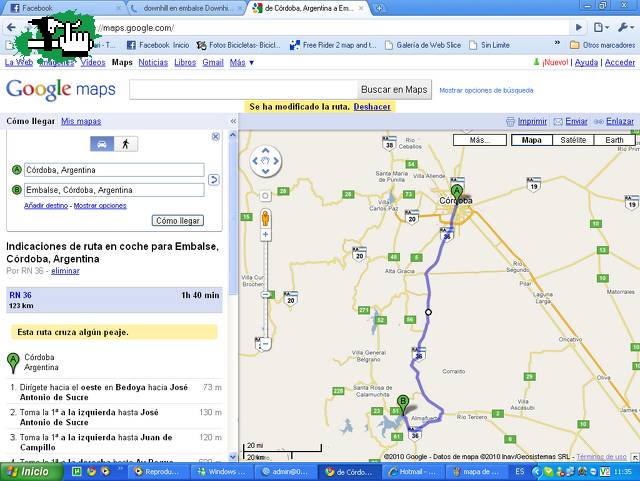640x481 pixels.
Task: Click green marker B at Embalse
Action: 402,402
